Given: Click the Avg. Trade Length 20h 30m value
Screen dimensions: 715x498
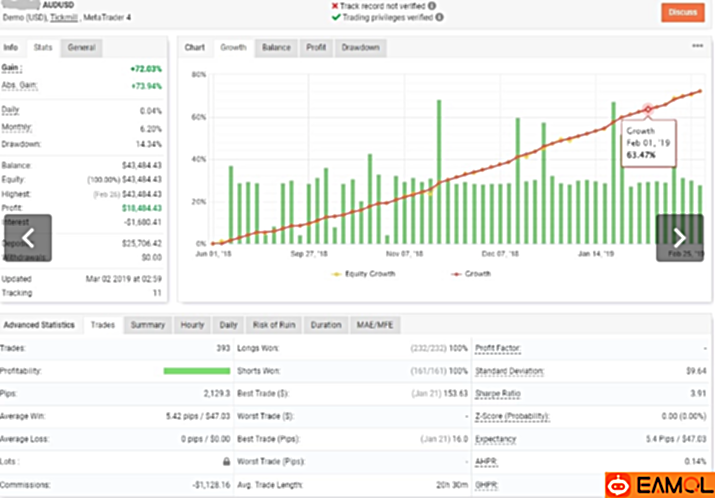Looking at the screenshot, I should [453, 485].
